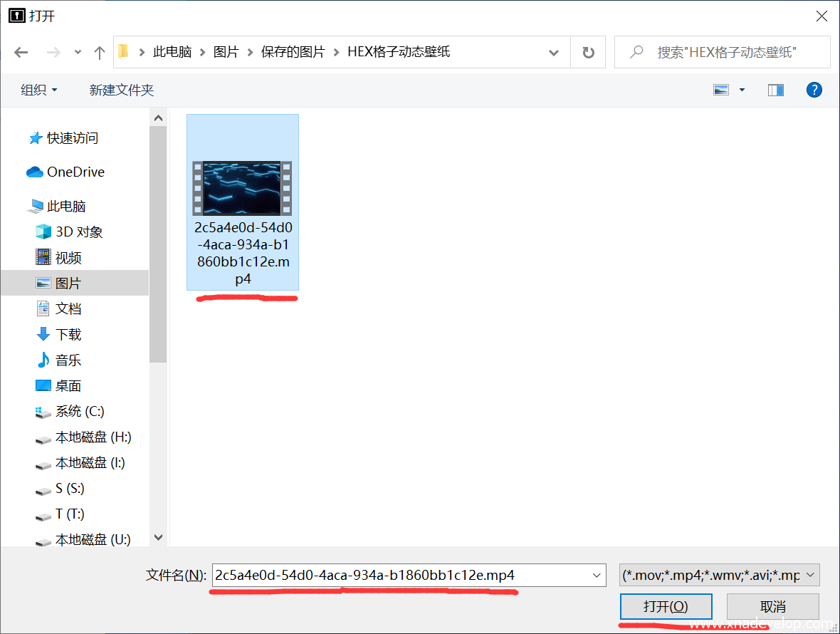Image resolution: width=840 pixels, height=634 pixels.
Task: Open the 系统 (C:) drive
Action: click(x=80, y=411)
